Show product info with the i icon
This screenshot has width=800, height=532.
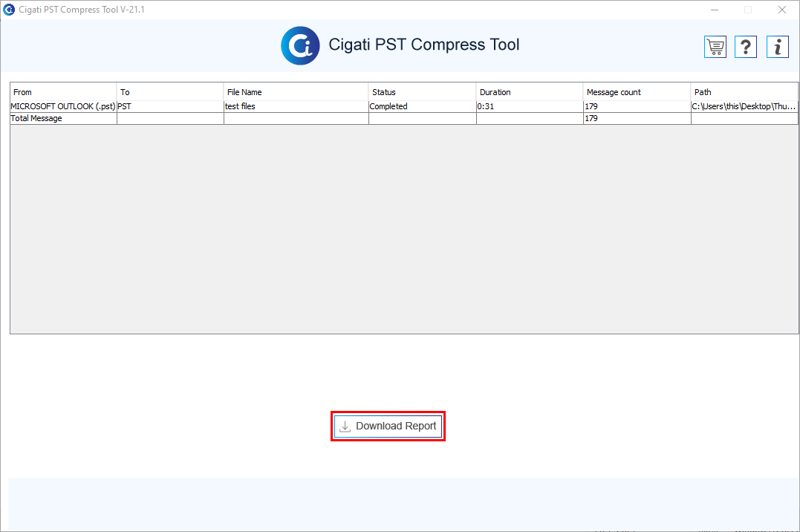pos(778,47)
